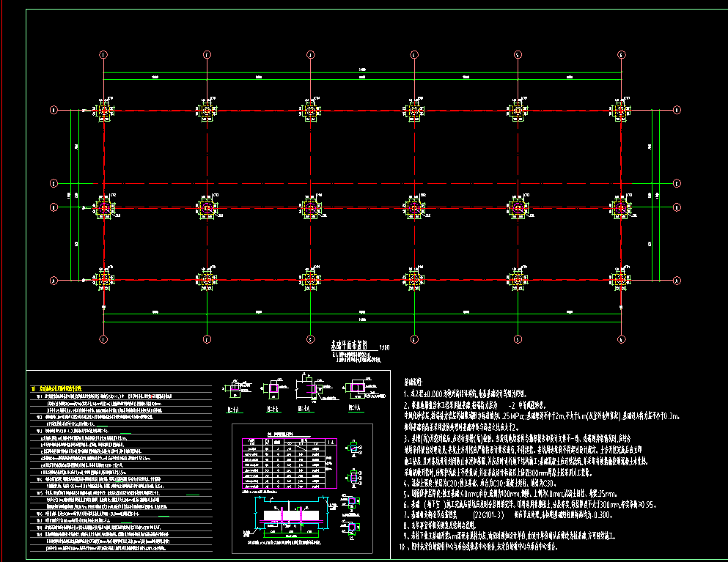The image size is (728, 562).
Task: Select the uppermost axis bubble on left side
Action: click(53, 110)
